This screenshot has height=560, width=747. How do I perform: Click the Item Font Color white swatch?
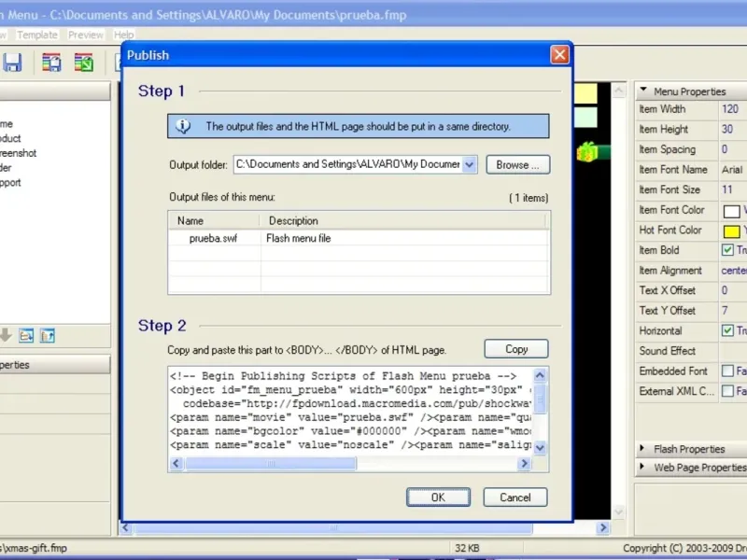pos(731,211)
